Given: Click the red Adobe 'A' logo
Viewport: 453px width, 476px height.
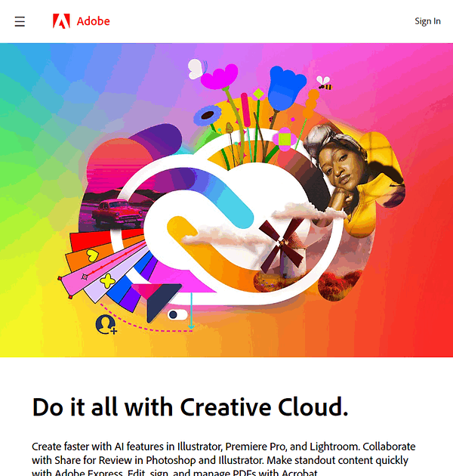Looking at the screenshot, I should (61, 21).
